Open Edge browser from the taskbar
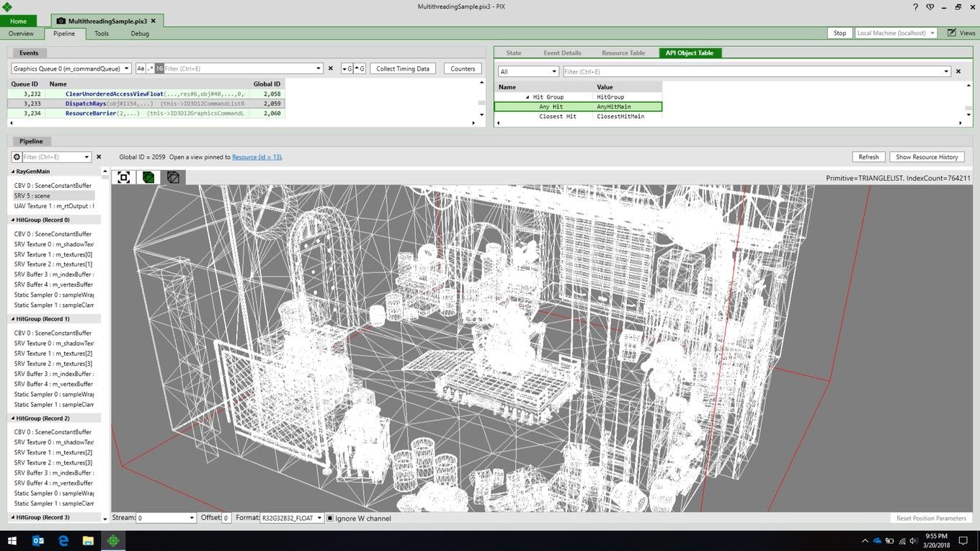The height and width of the screenshot is (551, 980). (x=63, y=540)
